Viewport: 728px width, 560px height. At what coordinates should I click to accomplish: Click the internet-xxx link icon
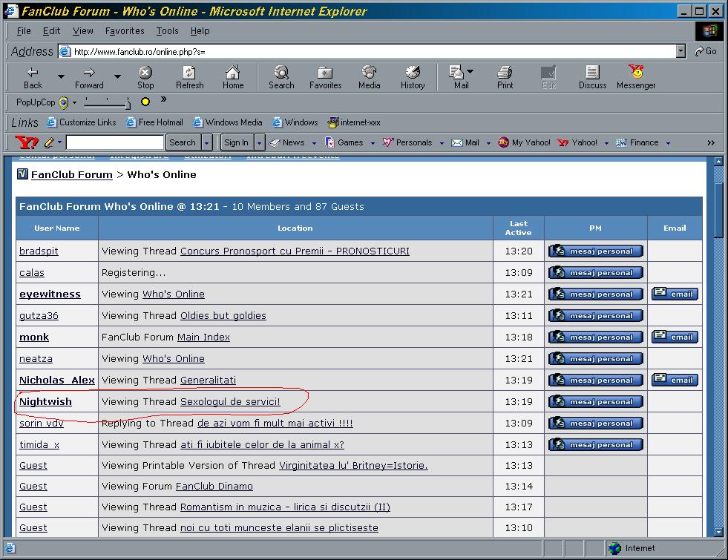(332, 122)
